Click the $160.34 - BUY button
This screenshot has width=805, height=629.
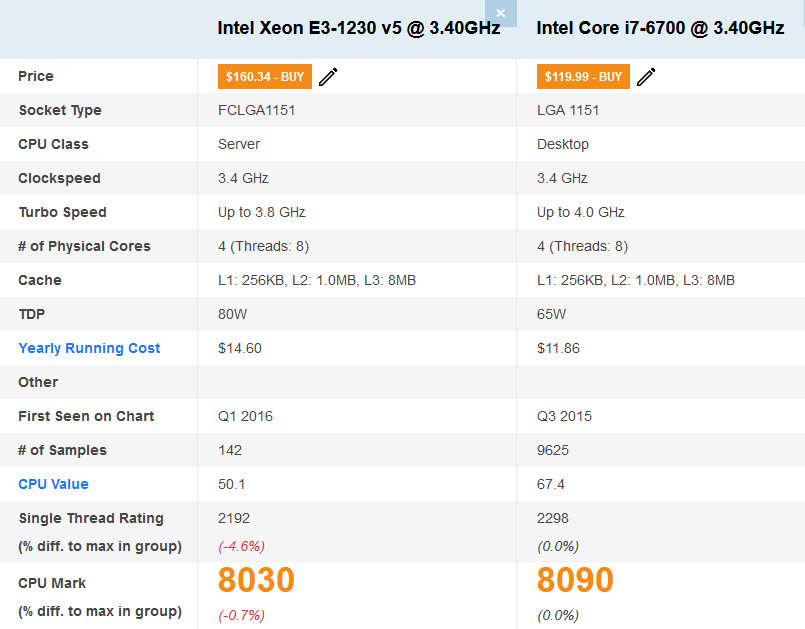265,77
